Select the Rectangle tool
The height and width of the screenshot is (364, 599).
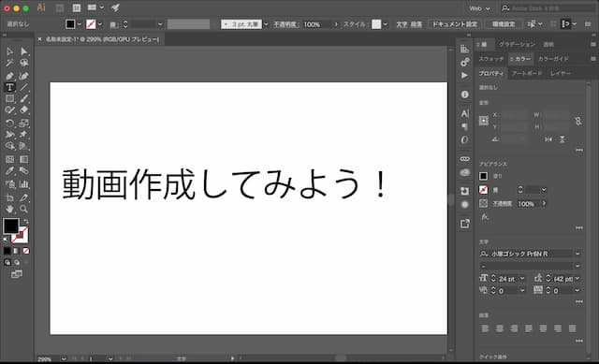click(9, 98)
